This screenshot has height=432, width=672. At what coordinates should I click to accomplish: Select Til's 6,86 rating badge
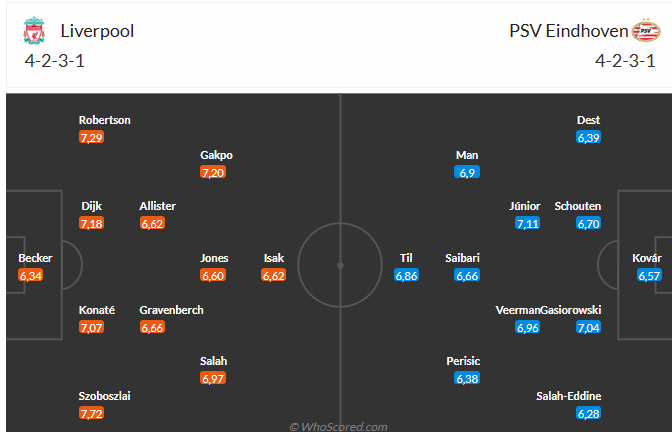[406, 275]
